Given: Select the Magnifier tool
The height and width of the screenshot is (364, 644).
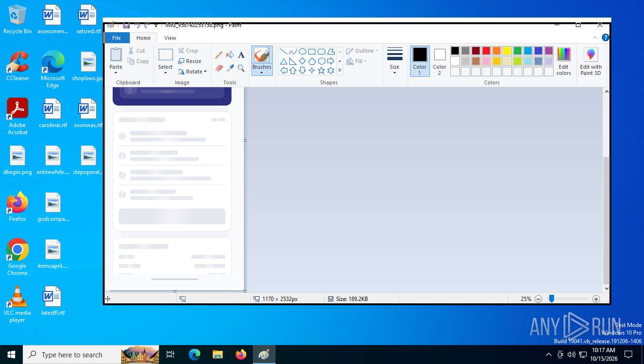Looking at the screenshot, I should [241, 68].
